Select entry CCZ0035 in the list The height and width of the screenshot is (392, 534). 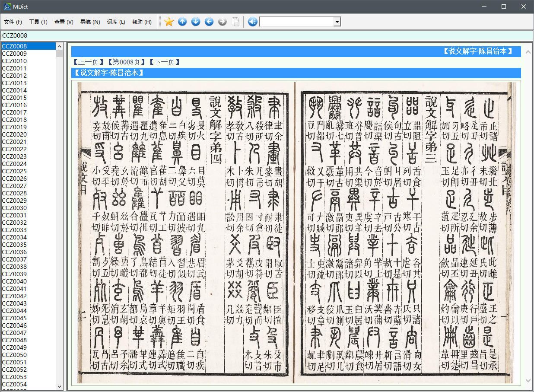28,245
